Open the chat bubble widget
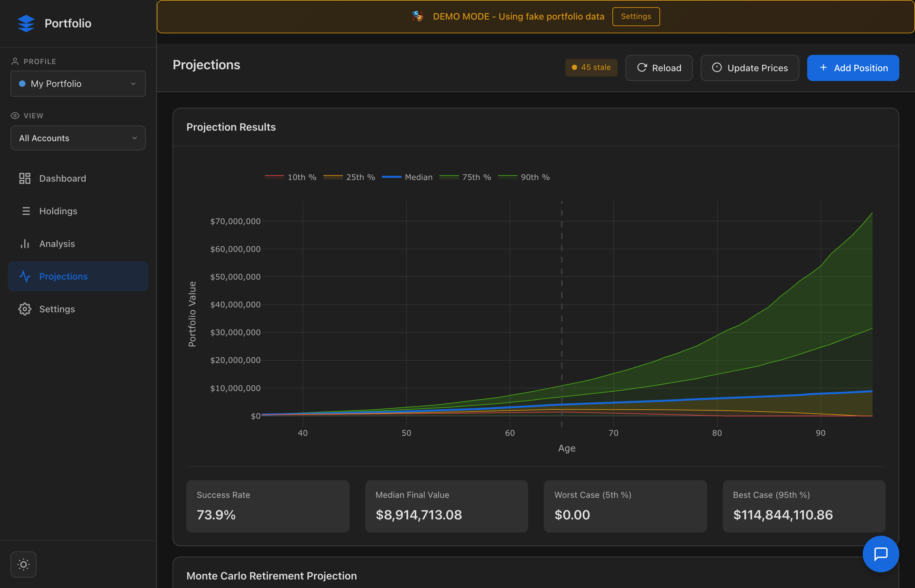 pyautogui.click(x=880, y=554)
